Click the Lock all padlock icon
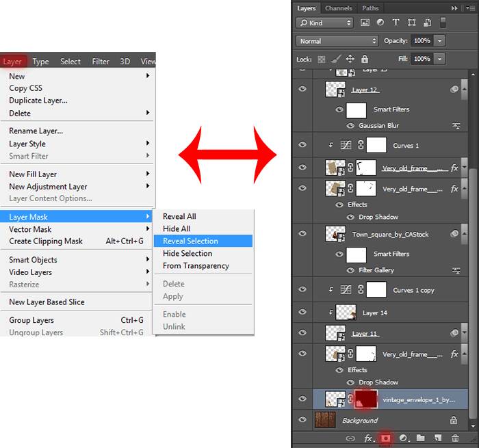479x448 pixels. click(365, 59)
